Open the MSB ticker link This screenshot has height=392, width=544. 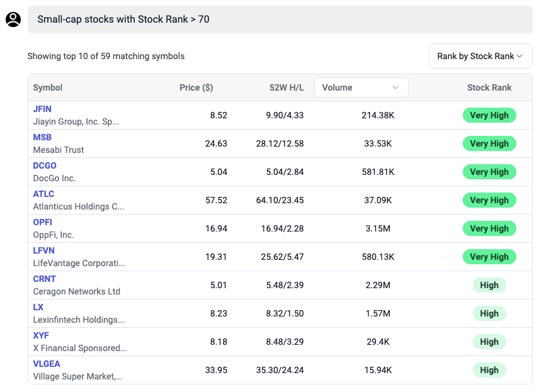[42, 137]
